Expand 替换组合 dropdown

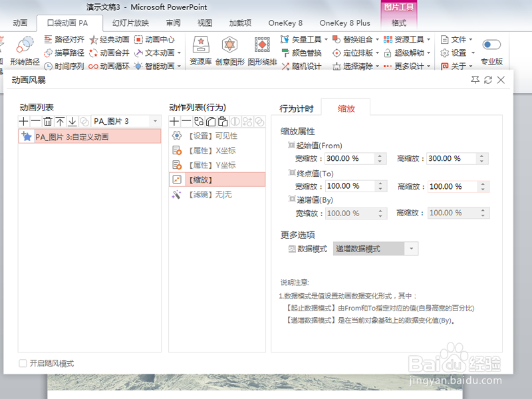(377, 39)
